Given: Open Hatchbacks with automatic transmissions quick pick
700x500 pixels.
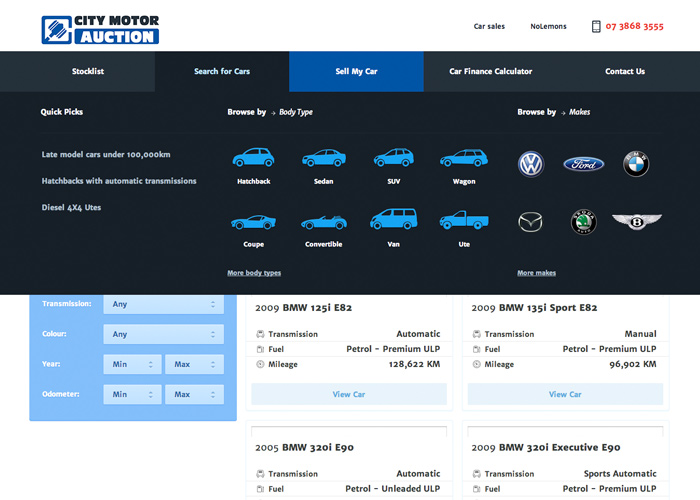Looking at the screenshot, I should [119, 181].
